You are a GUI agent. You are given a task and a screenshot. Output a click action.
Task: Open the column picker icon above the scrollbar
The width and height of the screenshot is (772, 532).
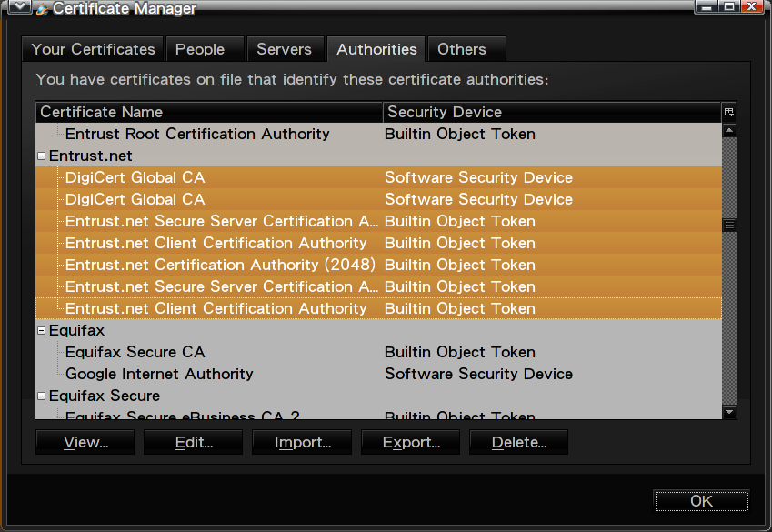click(729, 111)
